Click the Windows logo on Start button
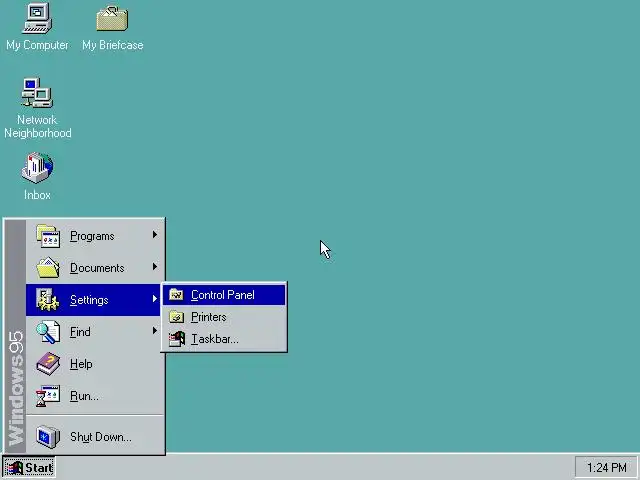The image size is (640, 480). [x=14, y=468]
